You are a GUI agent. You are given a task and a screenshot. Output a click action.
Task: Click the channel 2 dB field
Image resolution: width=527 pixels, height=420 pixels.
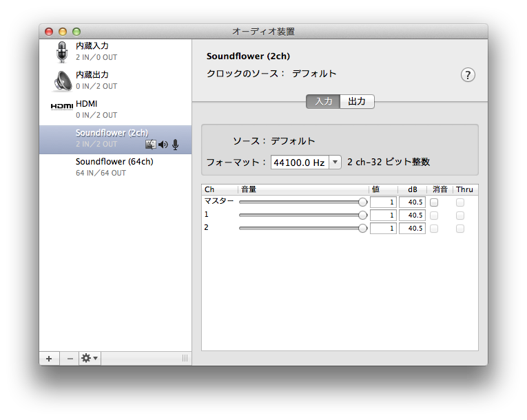pyautogui.click(x=412, y=229)
